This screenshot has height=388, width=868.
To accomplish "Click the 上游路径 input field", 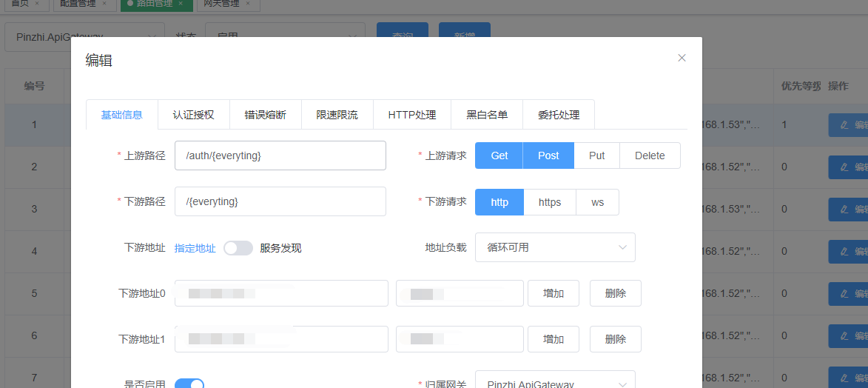I will point(280,155).
